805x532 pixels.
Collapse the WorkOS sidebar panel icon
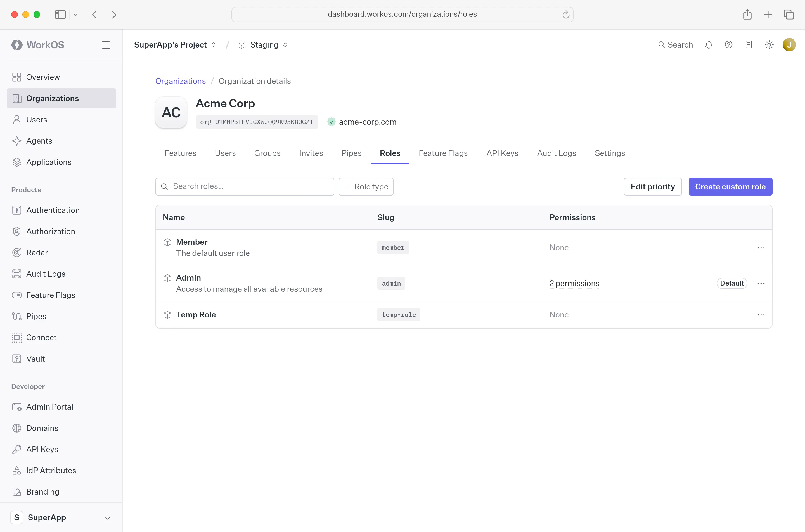coord(106,45)
